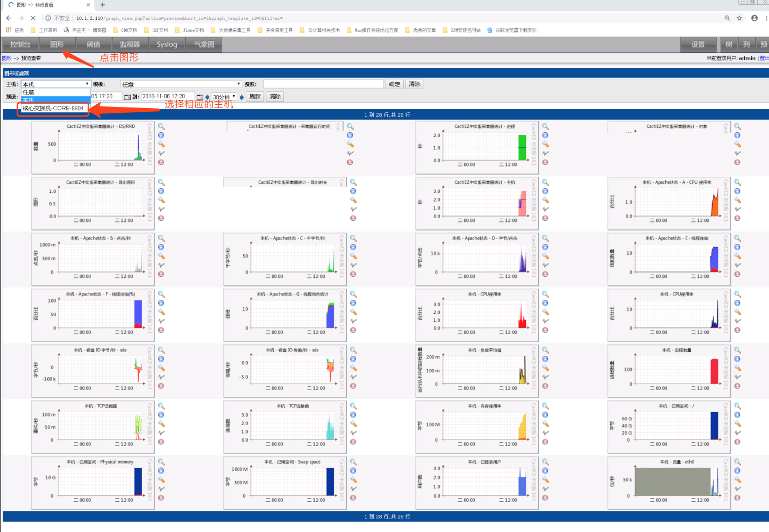This screenshot has height=532, width=769.
Task: Click magnifier beside Apache状态 A CPU使用率 graph
Action: [737, 183]
